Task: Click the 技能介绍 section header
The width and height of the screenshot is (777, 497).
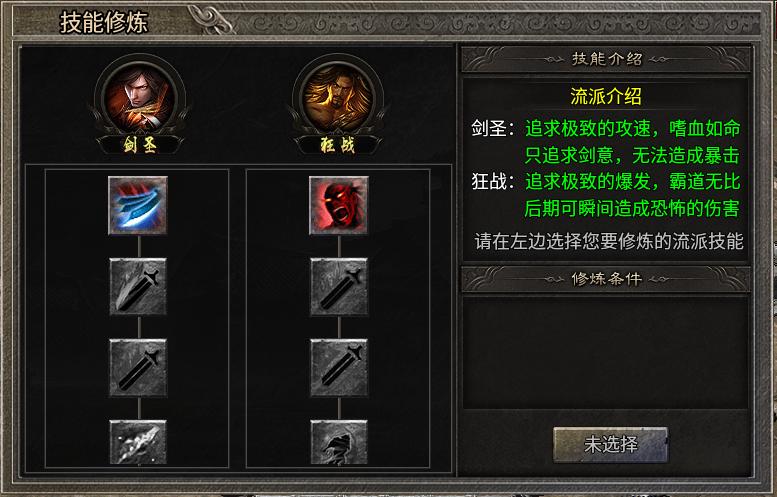Action: click(x=606, y=59)
